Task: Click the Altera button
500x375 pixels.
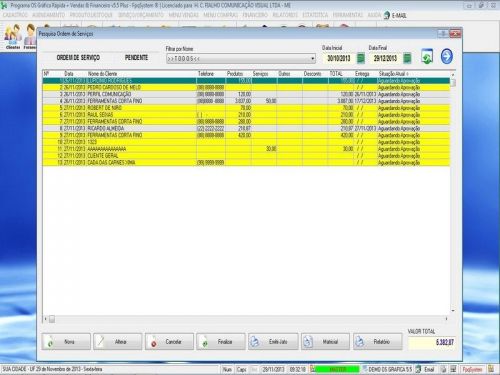Action: click(x=118, y=342)
